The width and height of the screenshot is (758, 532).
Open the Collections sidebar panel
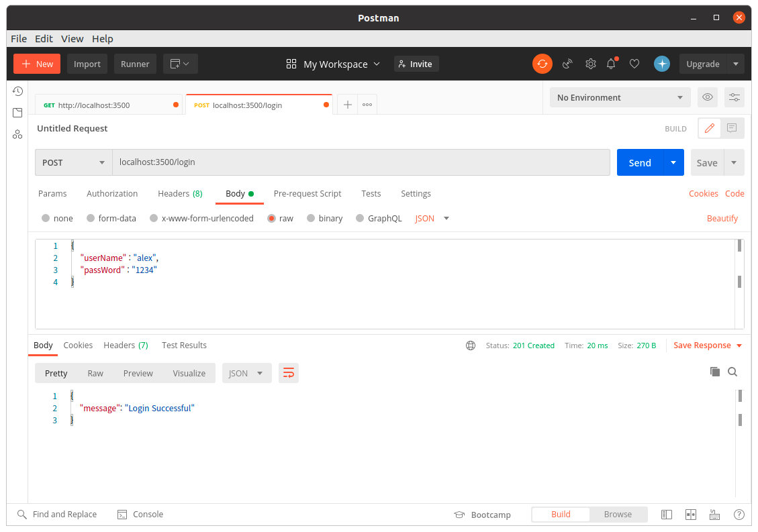coord(17,112)
